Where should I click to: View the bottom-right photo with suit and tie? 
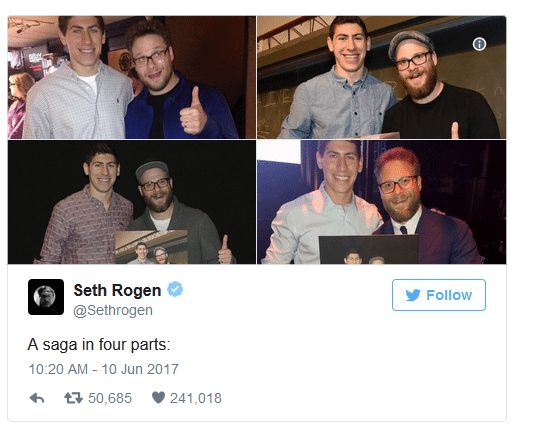(x=381, y=202)
